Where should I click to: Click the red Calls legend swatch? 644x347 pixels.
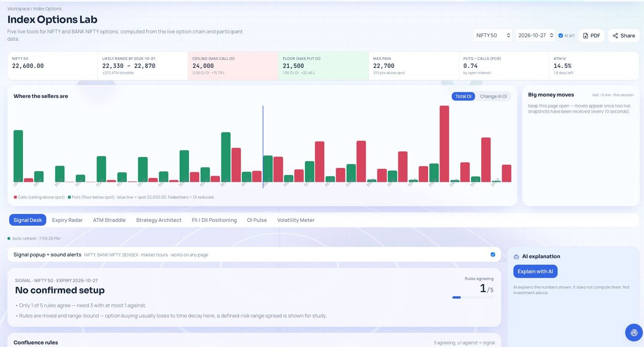click(x=15, y=197)
